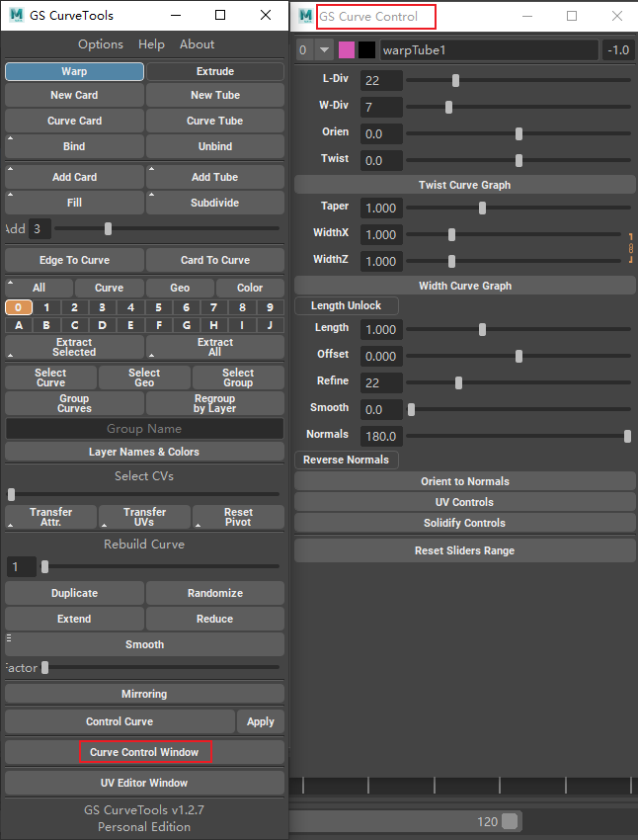The height and width of the screenshot is (840, 638).
Task: Open the Help menu
Action: coord(151,44)
